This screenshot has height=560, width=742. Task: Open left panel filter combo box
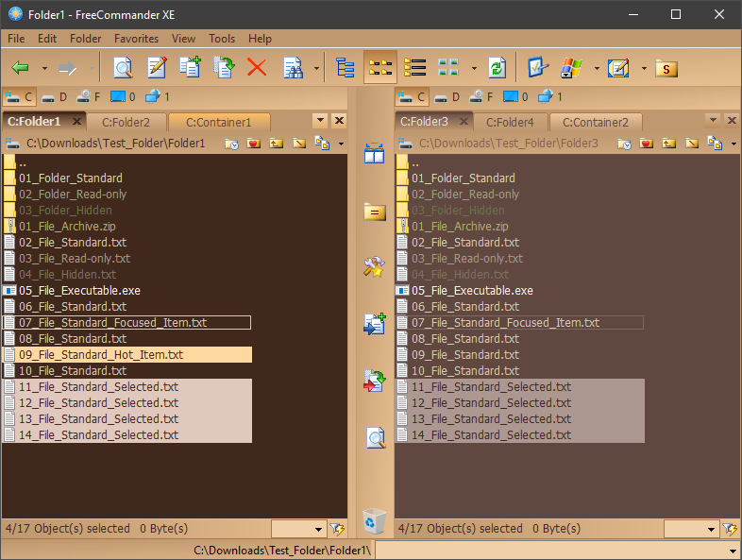pos(298,529)
